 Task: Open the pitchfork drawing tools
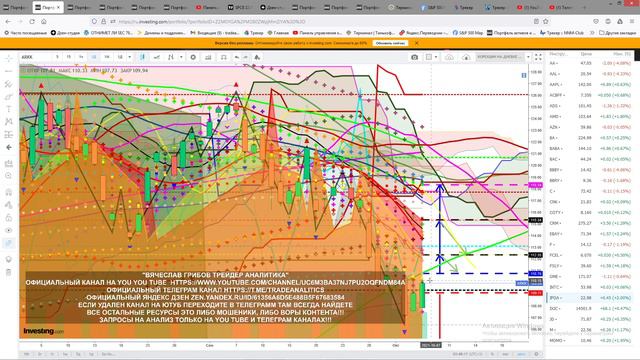(9, 84)
